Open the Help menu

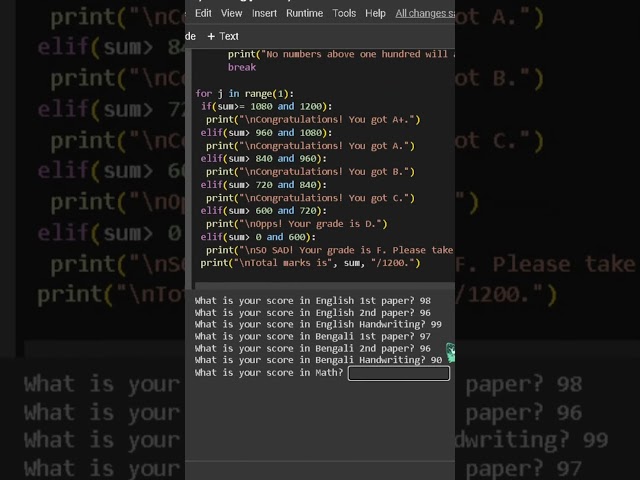click(x=375, y=13)
